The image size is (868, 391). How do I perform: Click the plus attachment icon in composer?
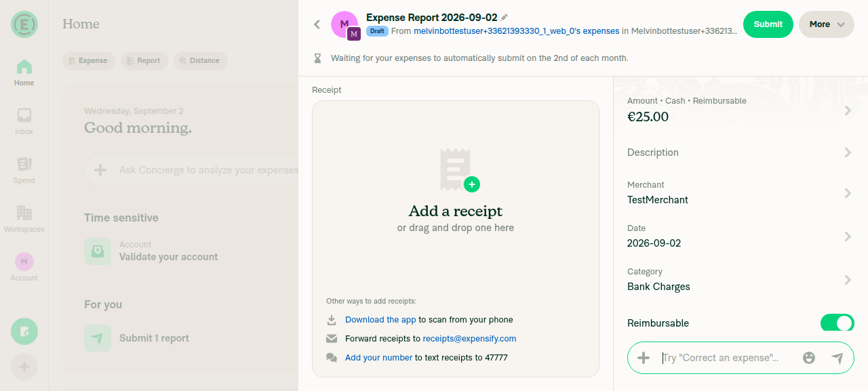[644, 358]
